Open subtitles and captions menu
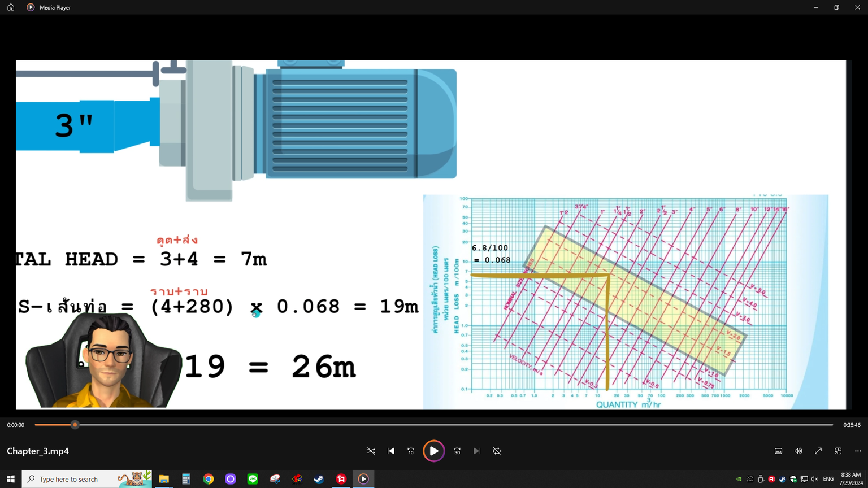 (x=778, y=451)
